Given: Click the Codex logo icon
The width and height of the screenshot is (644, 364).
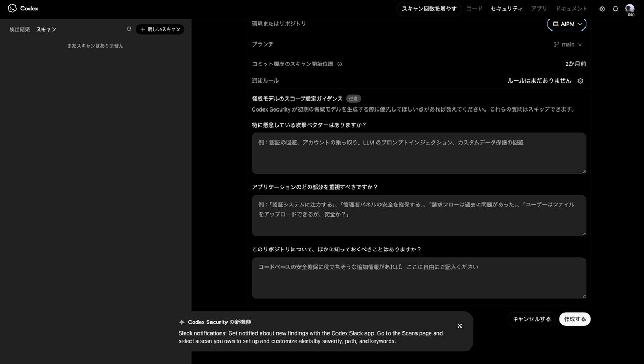Looking at the screenshot, I should coord(12,9).
